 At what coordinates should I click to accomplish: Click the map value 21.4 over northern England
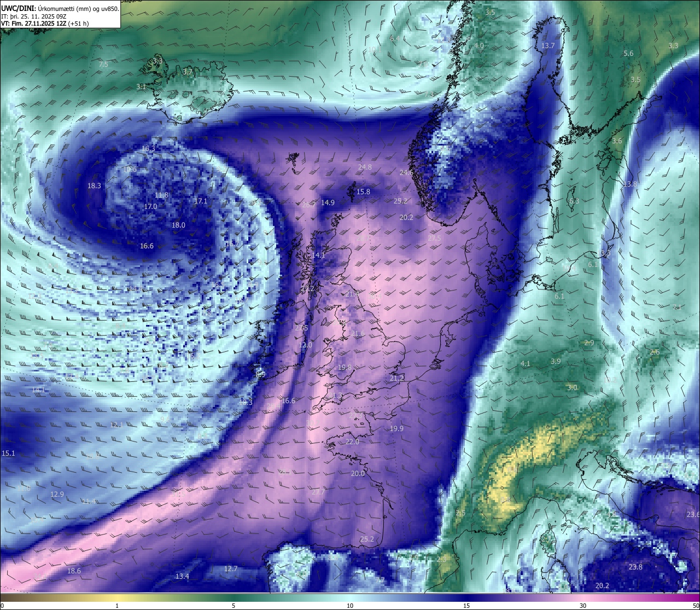click(x=352, y=294)
